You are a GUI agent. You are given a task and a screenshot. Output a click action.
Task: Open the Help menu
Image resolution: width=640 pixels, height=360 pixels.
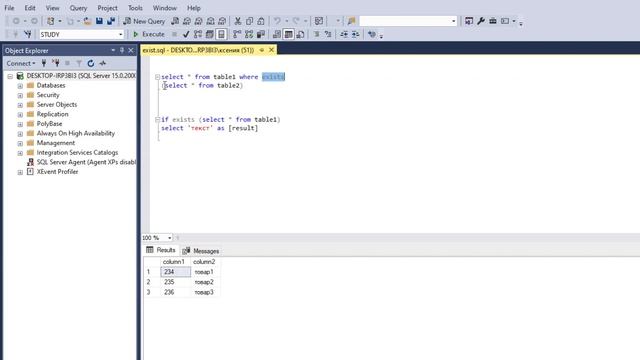pos(193,8)
